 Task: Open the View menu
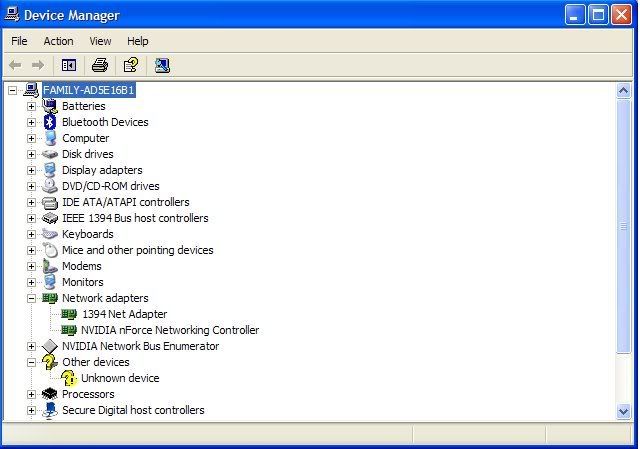click(x=100, y=41)
